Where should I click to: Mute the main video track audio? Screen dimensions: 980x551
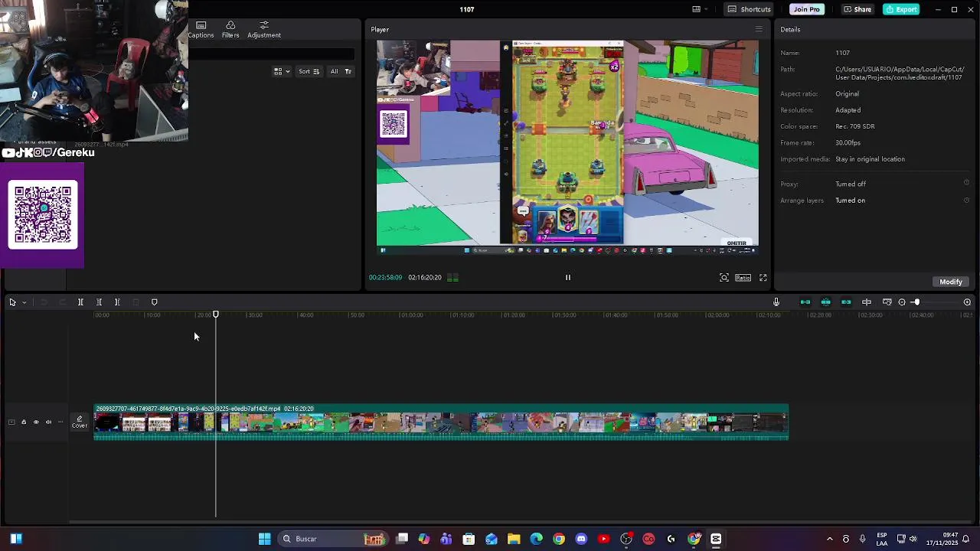pos(48,422)
